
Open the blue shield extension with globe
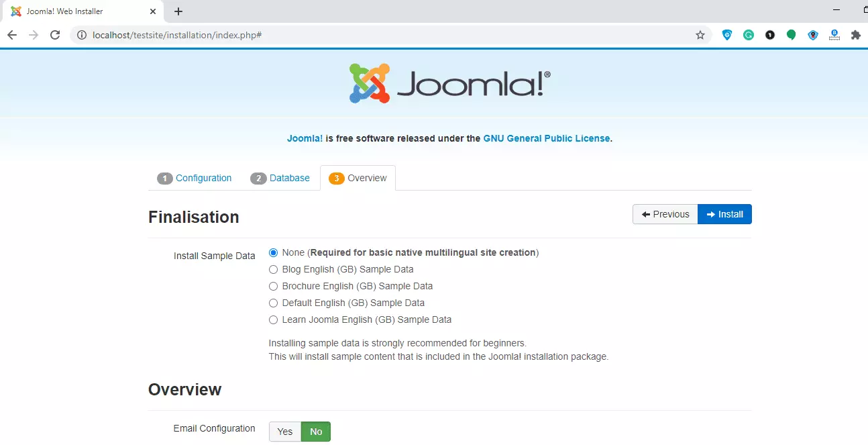click(x=727, y=35)
